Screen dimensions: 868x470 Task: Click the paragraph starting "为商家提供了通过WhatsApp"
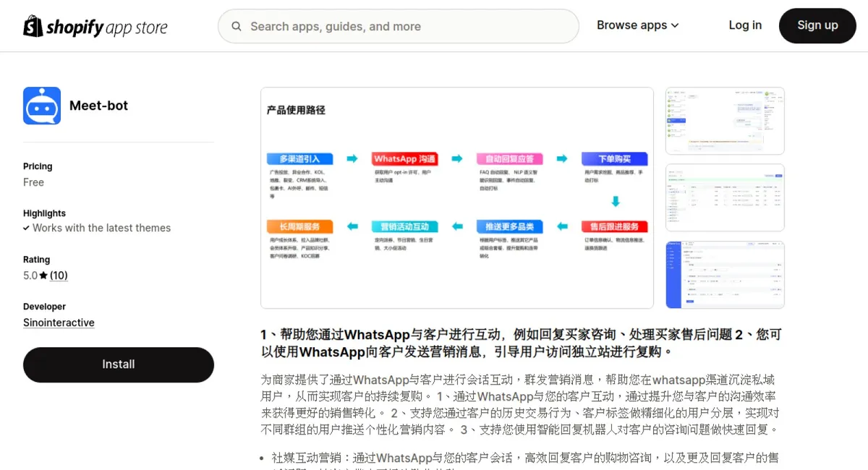pos(521,404)
